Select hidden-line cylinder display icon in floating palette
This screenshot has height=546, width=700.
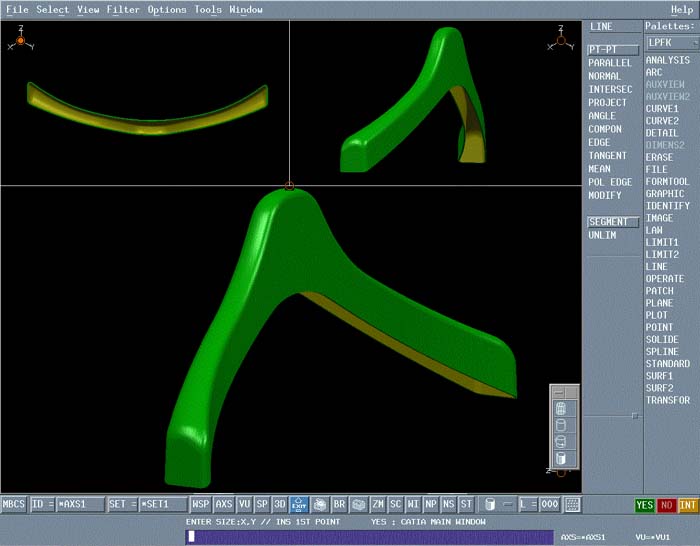(560, 425)
